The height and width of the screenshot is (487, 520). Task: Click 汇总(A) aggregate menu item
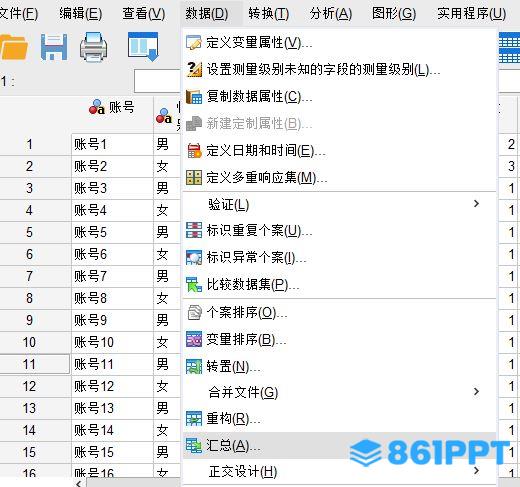pyautogui.click(x=339, y=446)
